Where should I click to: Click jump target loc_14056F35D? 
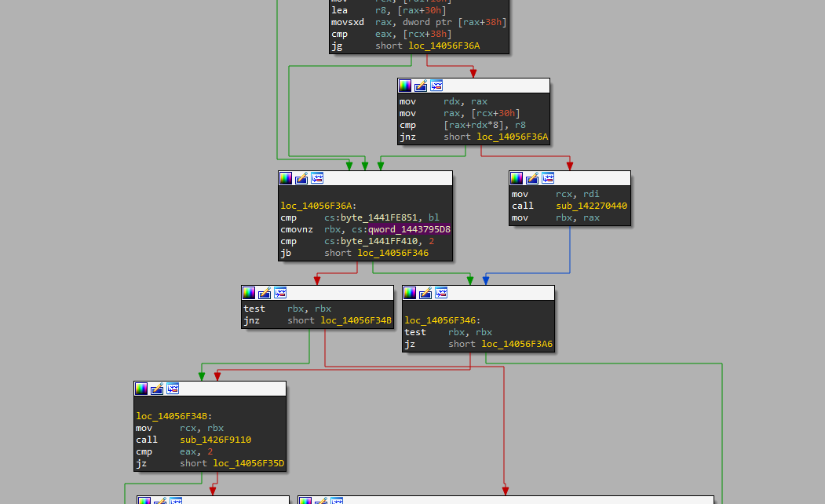click(248, 463)
